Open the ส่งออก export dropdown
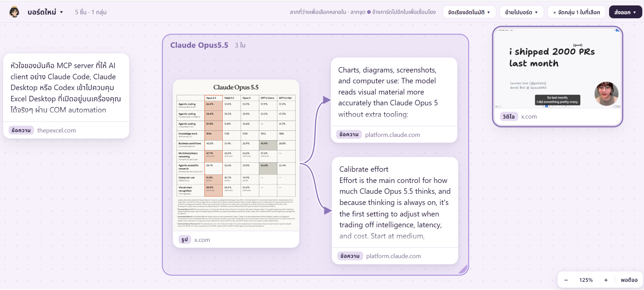The image size is (644, 290). [625, 12]
